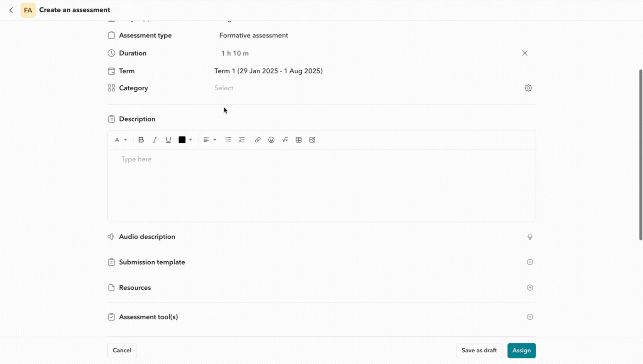643x364 pixels.
Task: Open the text alignment dropdown
Action: tap(209, 140)
